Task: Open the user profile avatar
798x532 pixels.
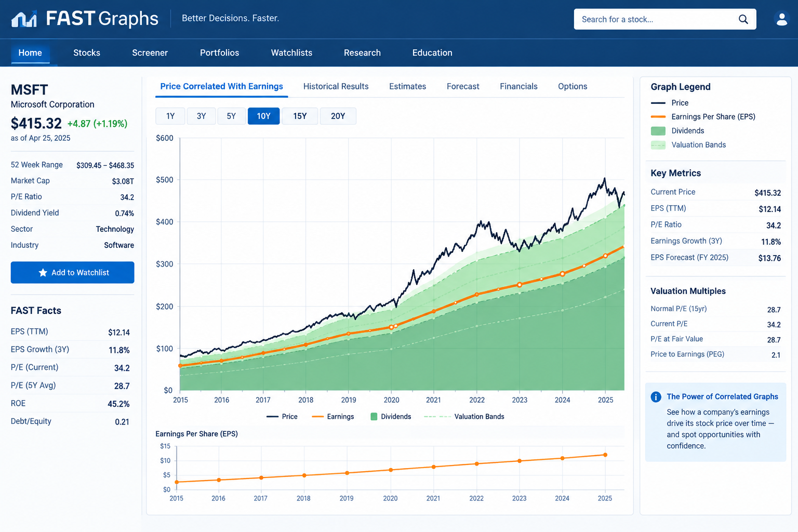Action: click(x=781, y=19)
